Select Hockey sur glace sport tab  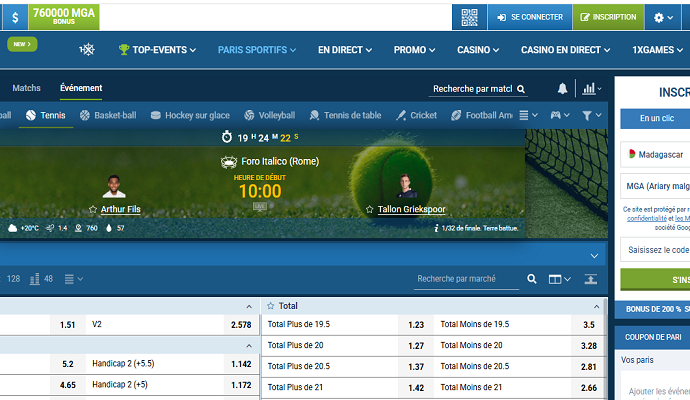[190, 115]
